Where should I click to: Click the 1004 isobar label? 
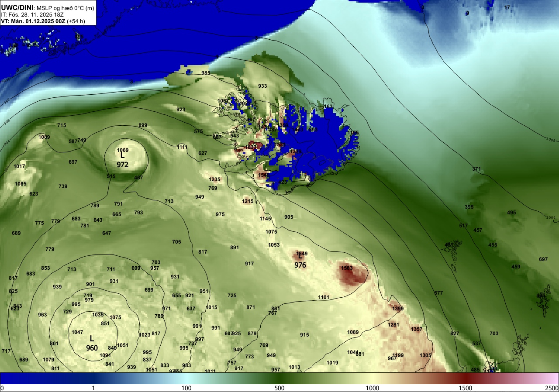coord(551,217)
